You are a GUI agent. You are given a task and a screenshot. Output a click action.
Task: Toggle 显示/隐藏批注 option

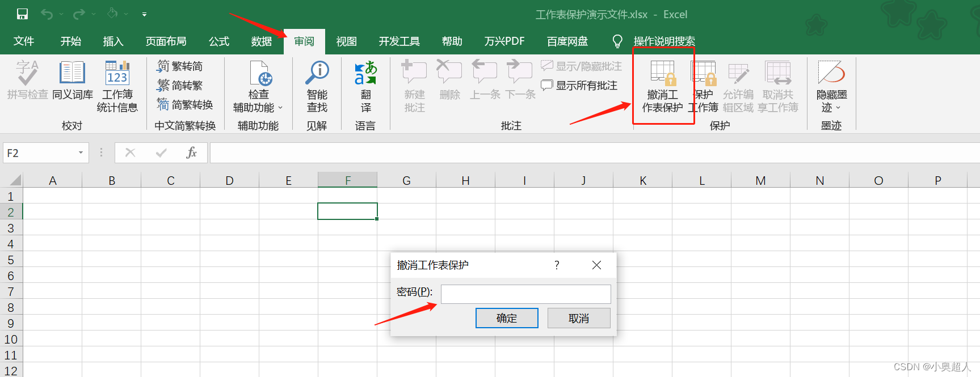coord(581,66)
